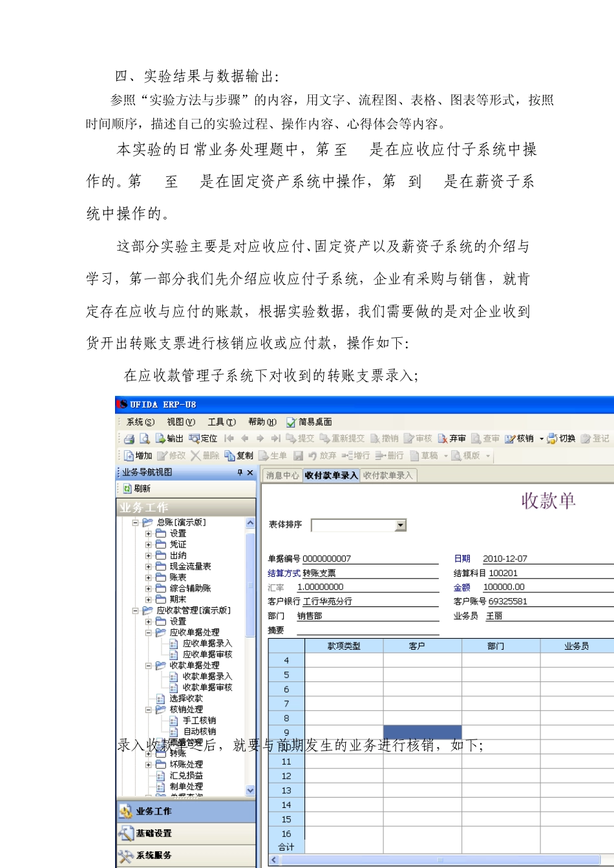
Task: Toggle the pin on 业务导航视图 panel
Action: click(240, 473)
